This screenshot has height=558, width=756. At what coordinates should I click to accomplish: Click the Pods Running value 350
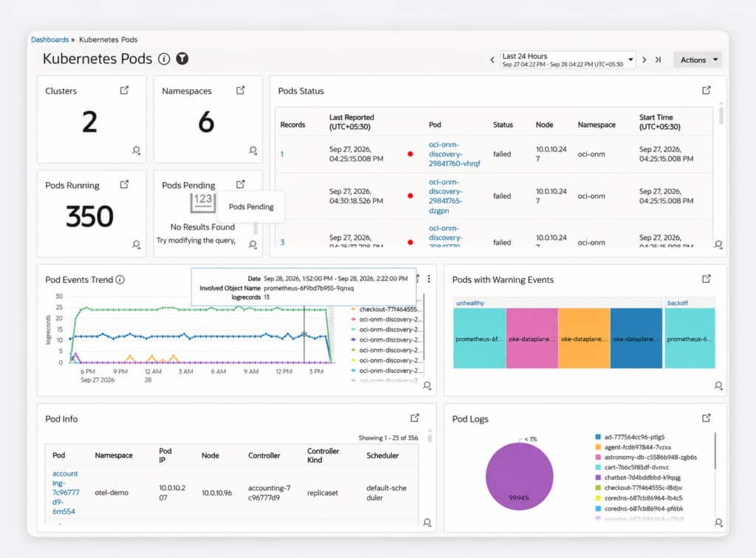[x=89, y=216]
